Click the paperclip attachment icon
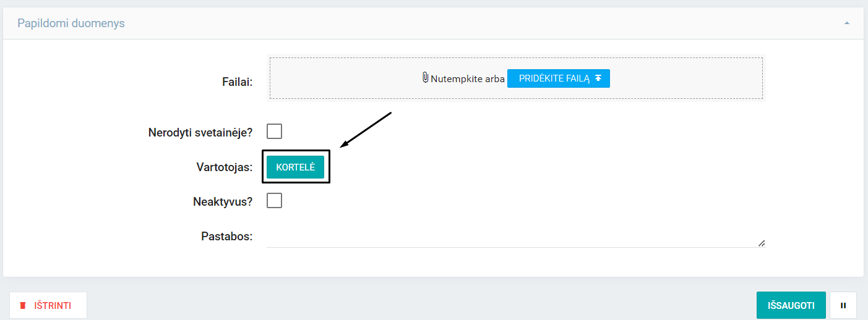868x320 pixels. pyautogui.click(x=425, y=78)
